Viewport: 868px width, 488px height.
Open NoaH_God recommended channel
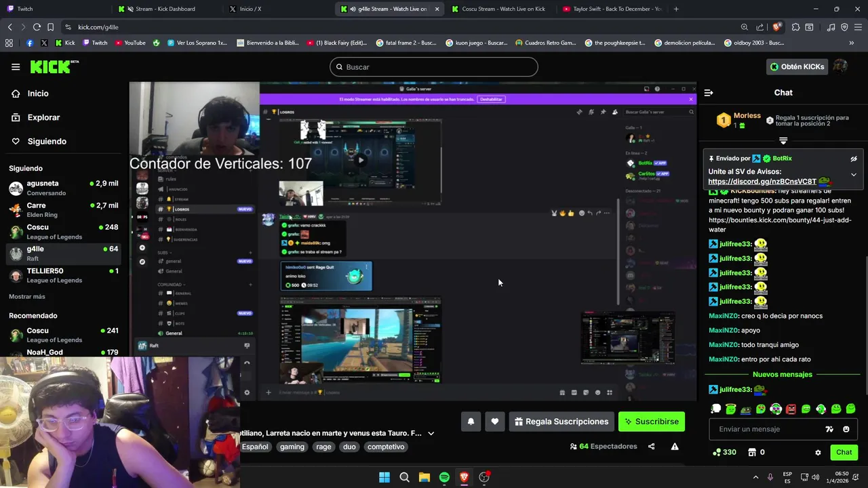(63, 352)
